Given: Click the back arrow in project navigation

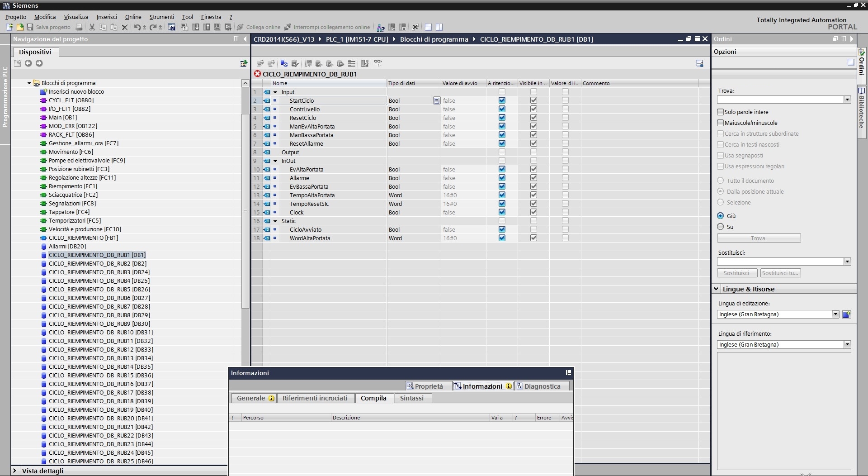Looking at the screenshot, I should coord(28,63).
